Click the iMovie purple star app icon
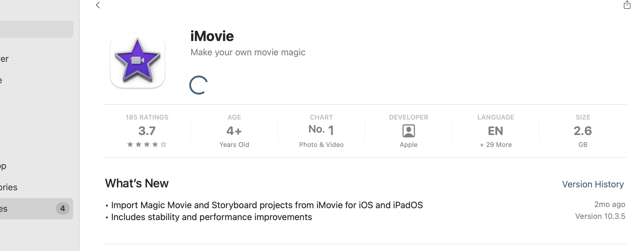 [137, 61]
